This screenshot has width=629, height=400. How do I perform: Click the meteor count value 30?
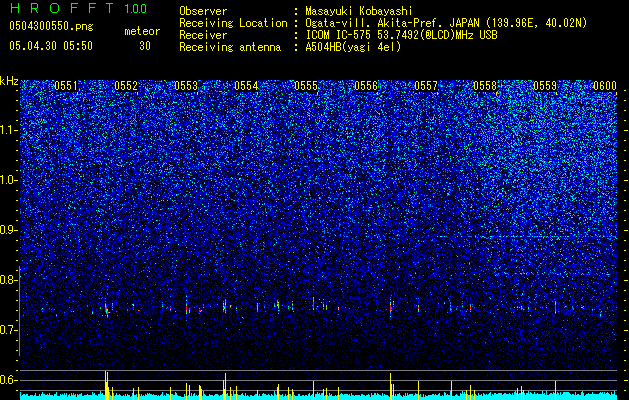[x=145, y=46]
